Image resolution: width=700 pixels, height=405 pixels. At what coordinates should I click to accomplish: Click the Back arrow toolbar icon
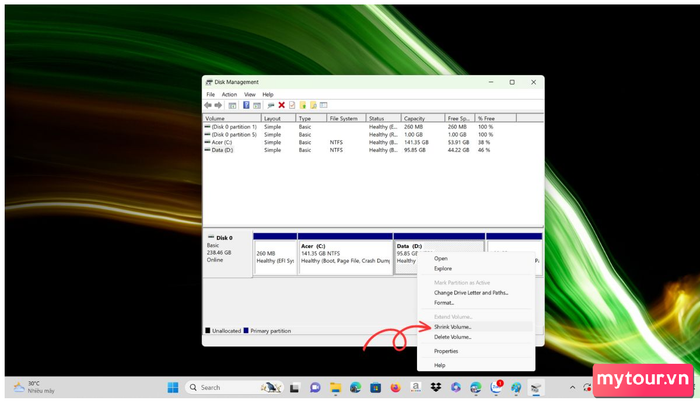[208, 105]
